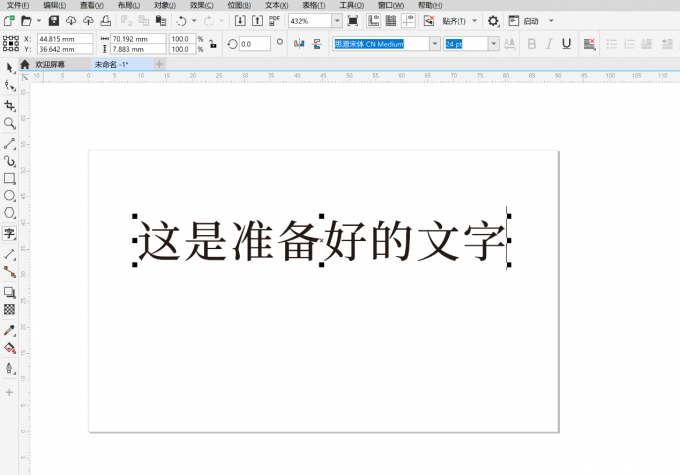Image resolution: width=680 pixels, height=475 pixels.
Task: Click the rotation angle field
Action: (x=255, y=44)
